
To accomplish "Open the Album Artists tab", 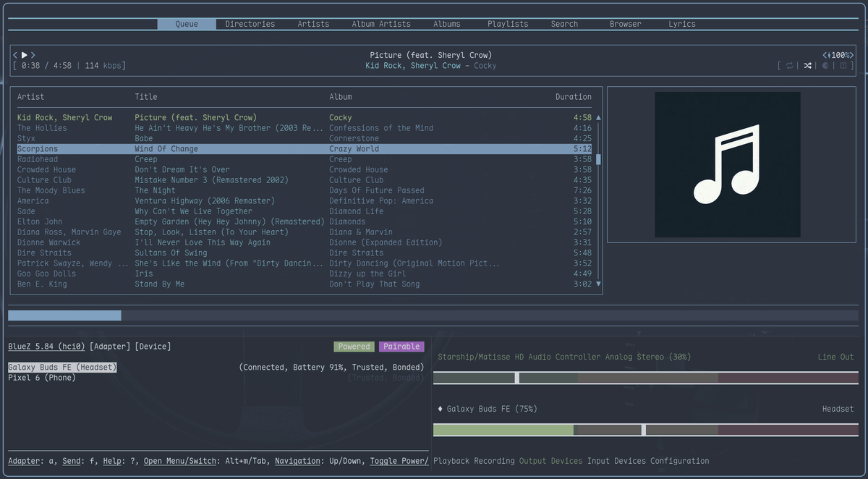I will (x=381, y=24).
